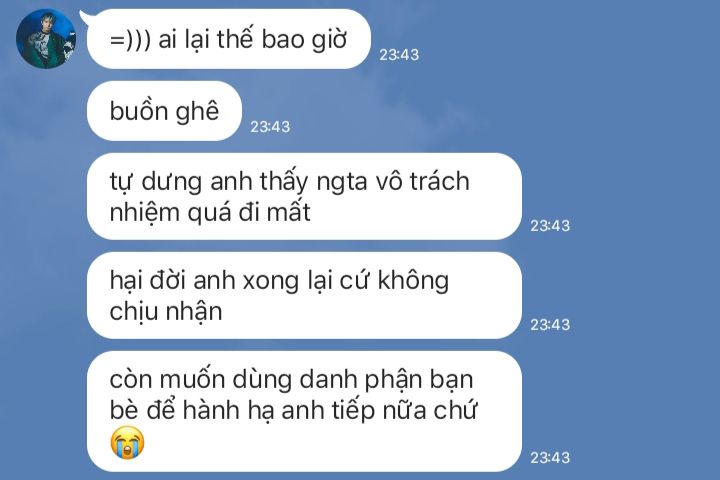Click the 23:43 timestamp beside "buồn ghê"

pyautogui.click(x=270, y=126)
